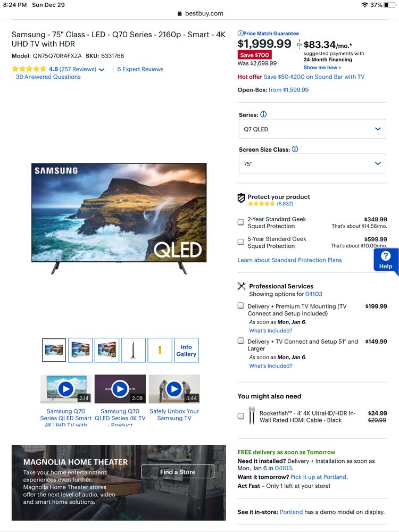
Task: Click the Screen Size Class info icon
Action: coord(295,149)
